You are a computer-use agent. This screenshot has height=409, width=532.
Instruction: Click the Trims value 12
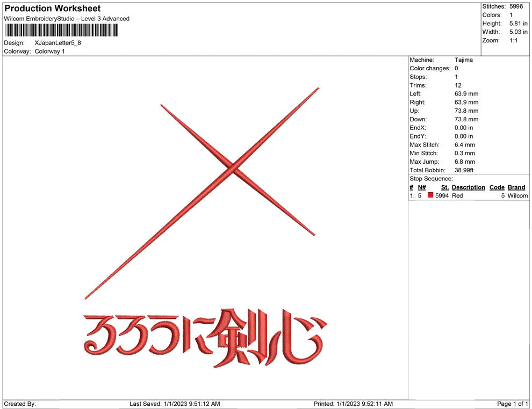tap(458, 85)
